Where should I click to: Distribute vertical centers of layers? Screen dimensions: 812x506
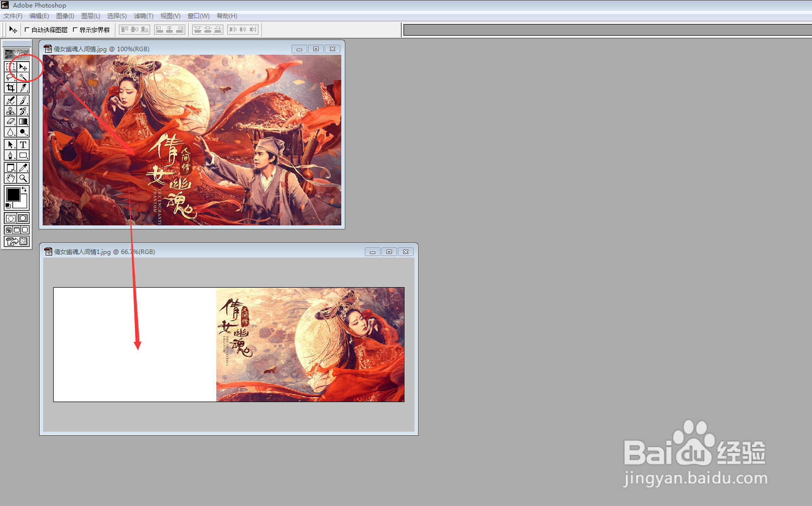pos(208,30)
